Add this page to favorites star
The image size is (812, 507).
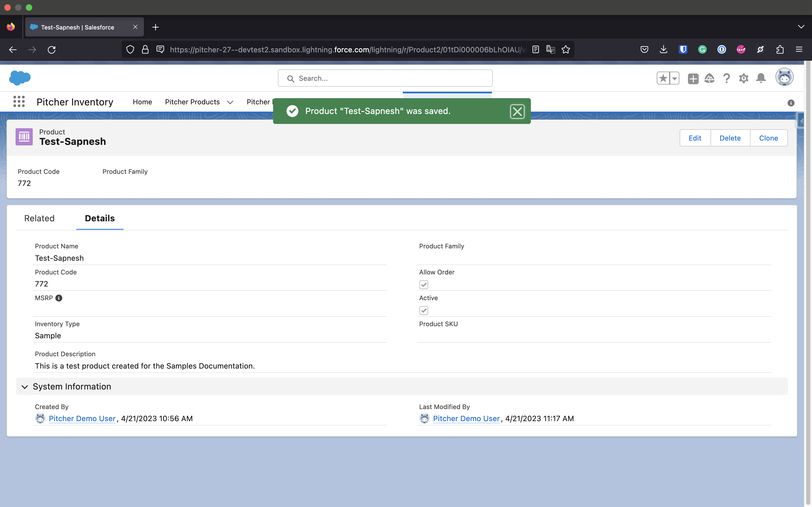(x=663, y=78)
